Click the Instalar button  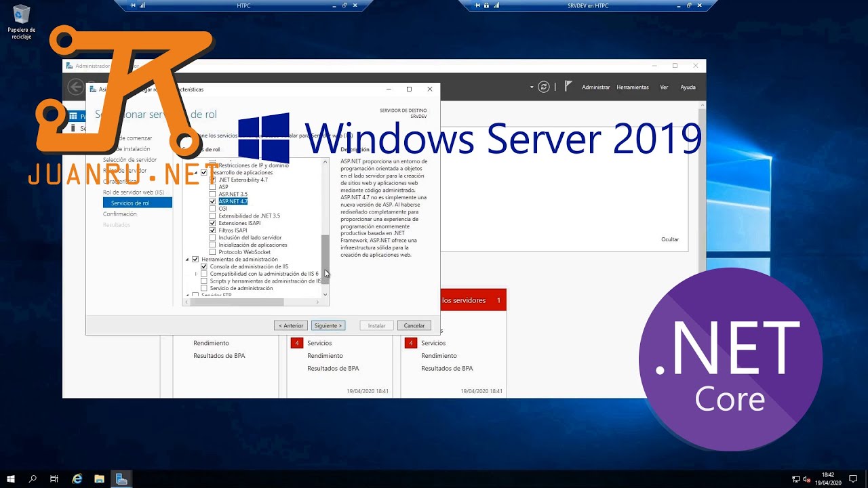point(376,326)
